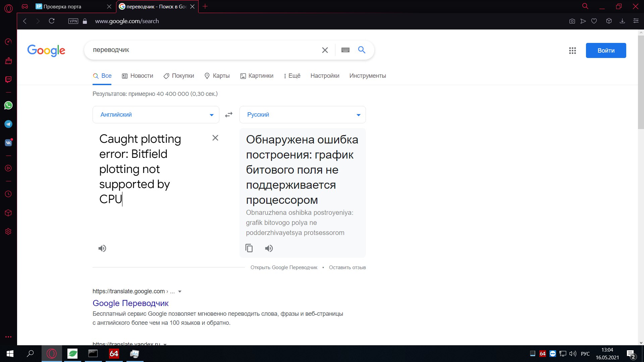This screenshot has width=644, height=362.
Task: Open extensions cube in address bar toolbar
Action: point(609,21)
